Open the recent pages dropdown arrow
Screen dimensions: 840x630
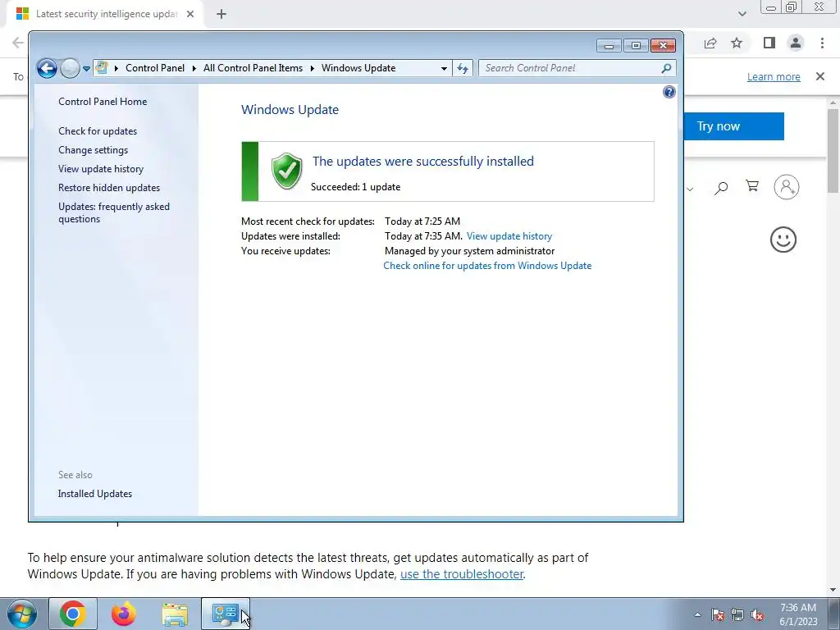click(x=86, y=69)
